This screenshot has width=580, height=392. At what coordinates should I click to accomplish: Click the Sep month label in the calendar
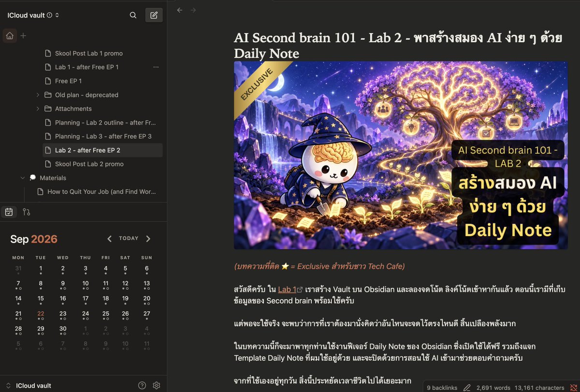[19, 239]
